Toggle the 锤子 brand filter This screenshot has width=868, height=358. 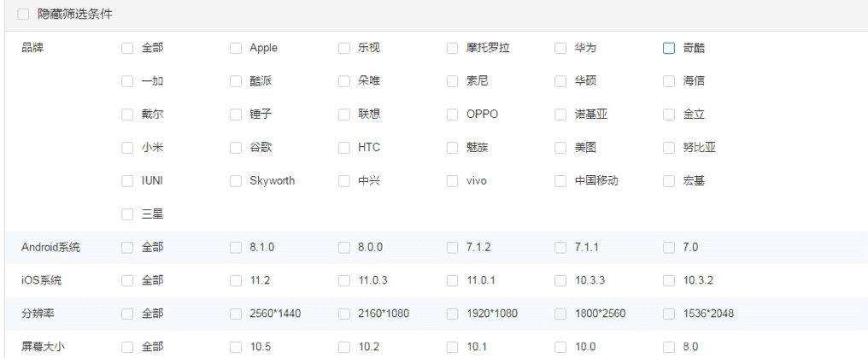[x=236, y=114]
